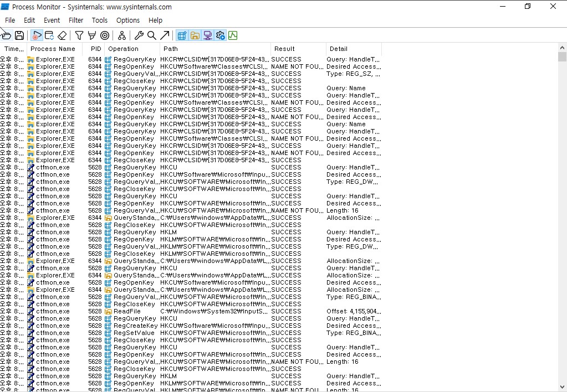Click the scrollbar down arrow
Viewport: 567px width, 392px height.
click(562, 387)
